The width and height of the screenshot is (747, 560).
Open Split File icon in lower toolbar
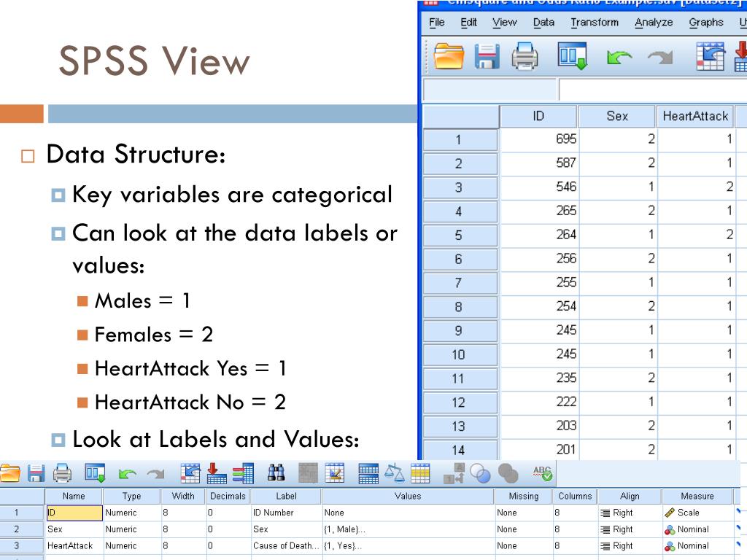point(368,473)
